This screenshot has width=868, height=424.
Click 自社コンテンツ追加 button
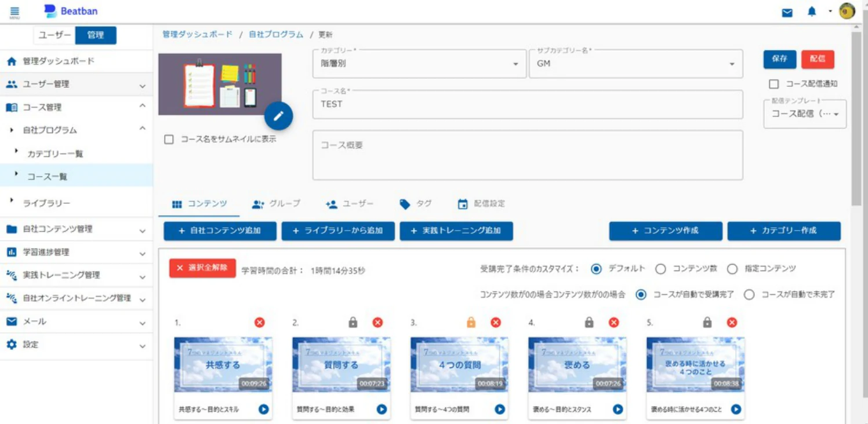coord(220,231)
